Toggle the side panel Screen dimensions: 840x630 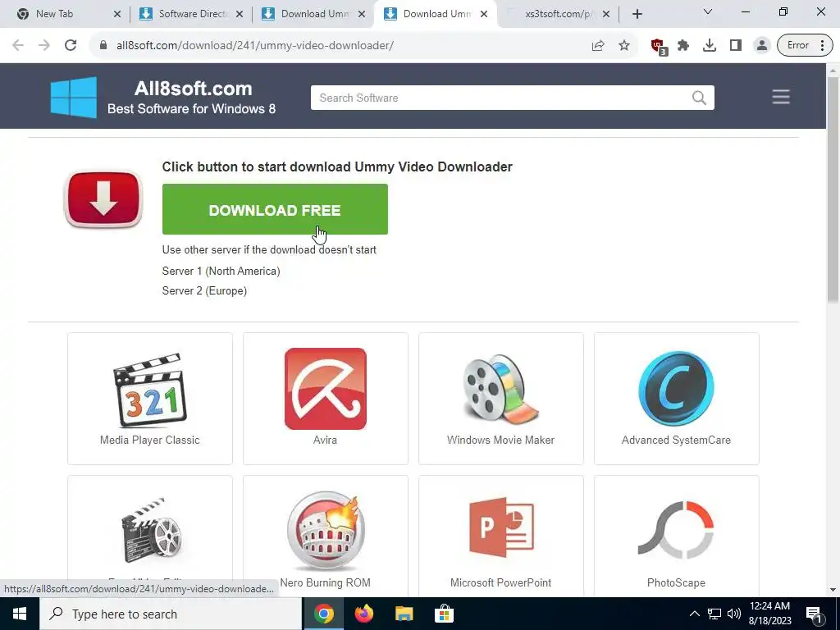[x=736, y=46]
